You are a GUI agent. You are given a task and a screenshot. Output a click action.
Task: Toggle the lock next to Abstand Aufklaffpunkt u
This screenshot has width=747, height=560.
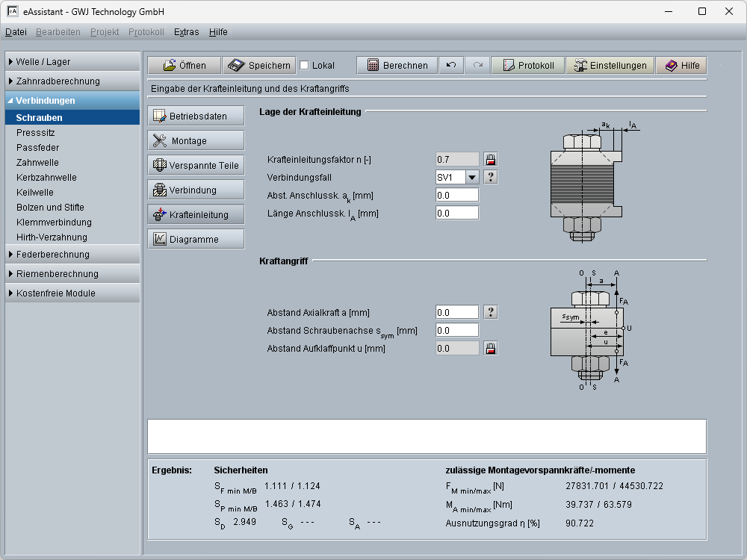(x=491, y=348)
